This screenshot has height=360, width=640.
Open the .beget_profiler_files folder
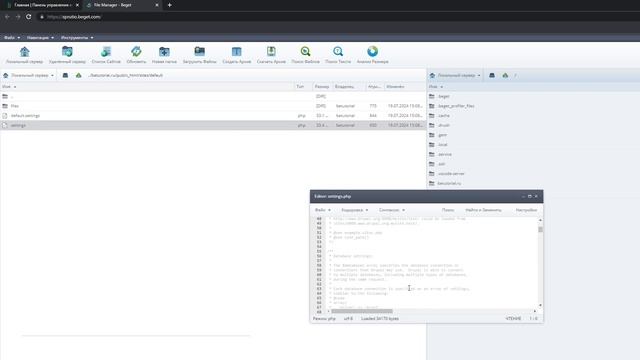(x=456, y=106)
